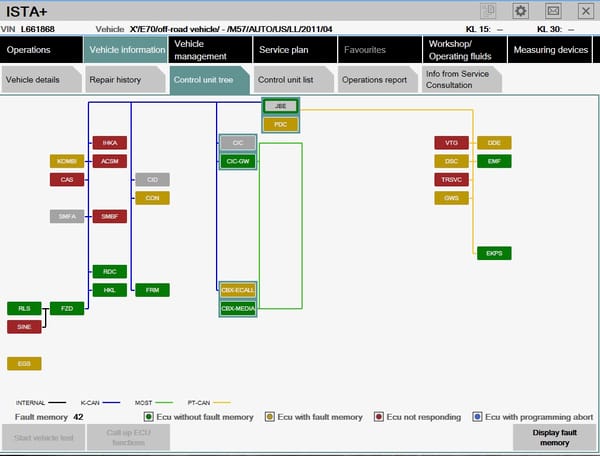
Task: Select the CBX-ECALL control unit node
Action: [x=238, y=290]
